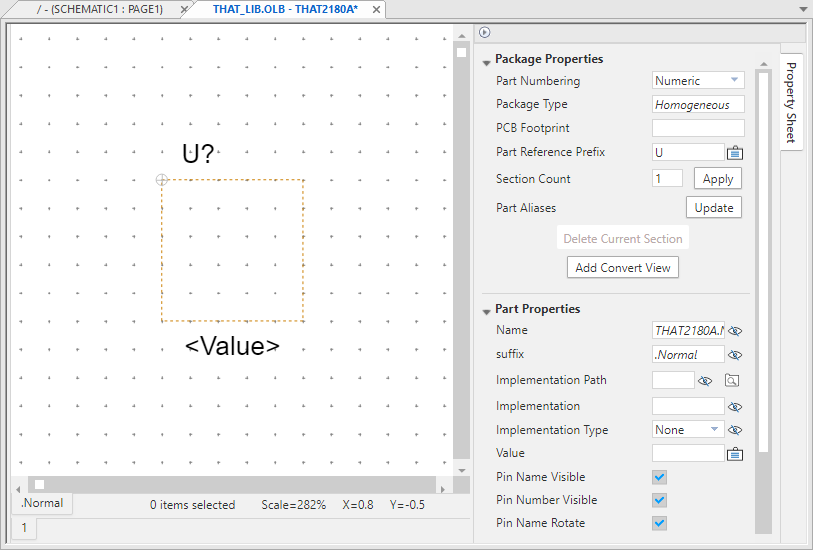Toggle visibility eye icon for Name property
The width and height of the screenshot is (813, 550).
736,331
